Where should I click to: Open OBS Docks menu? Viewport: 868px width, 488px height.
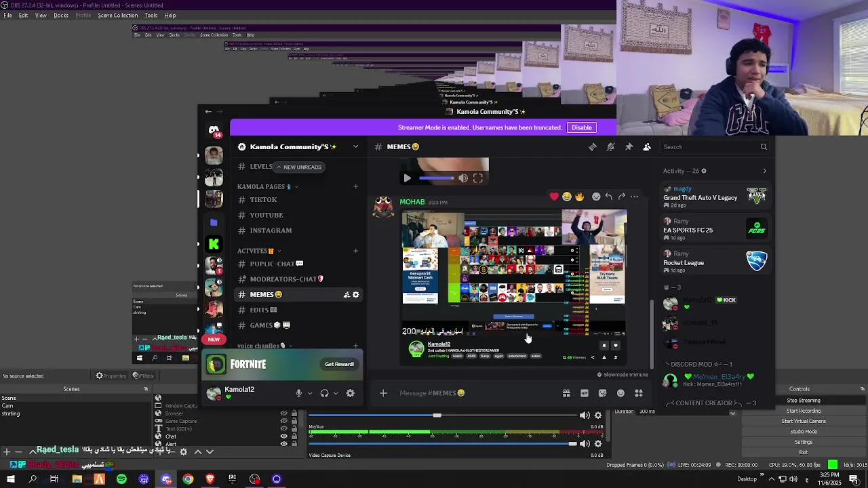tap(61, 16)
